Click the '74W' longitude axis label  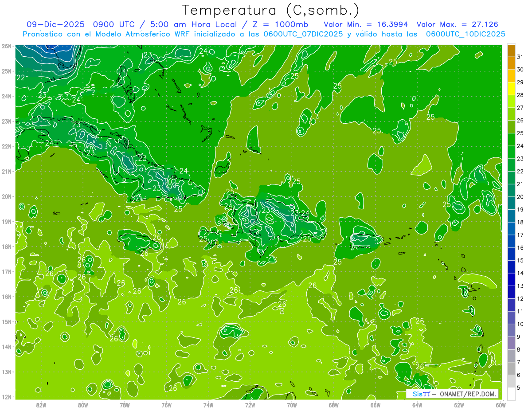click(x=208, y=405)
